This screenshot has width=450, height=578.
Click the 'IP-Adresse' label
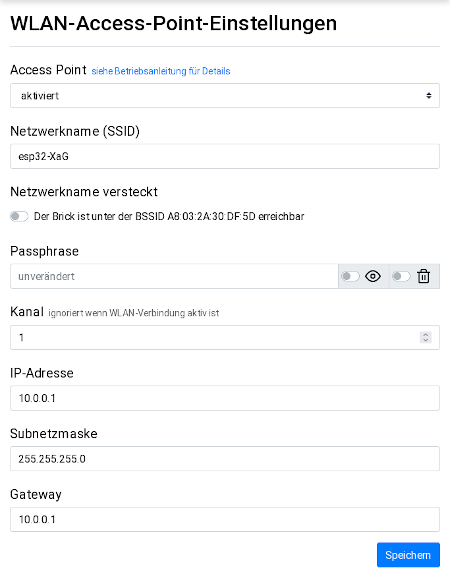pos(42,373)
